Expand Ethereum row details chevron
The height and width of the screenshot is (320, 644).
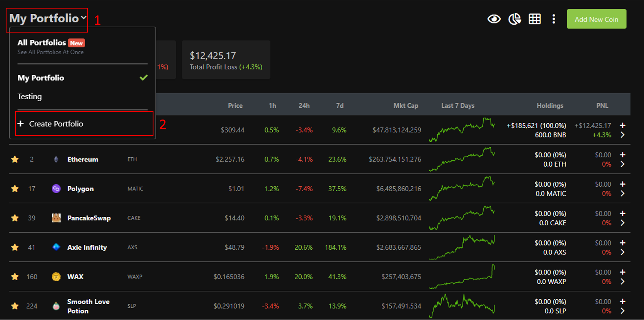(622, 164)
